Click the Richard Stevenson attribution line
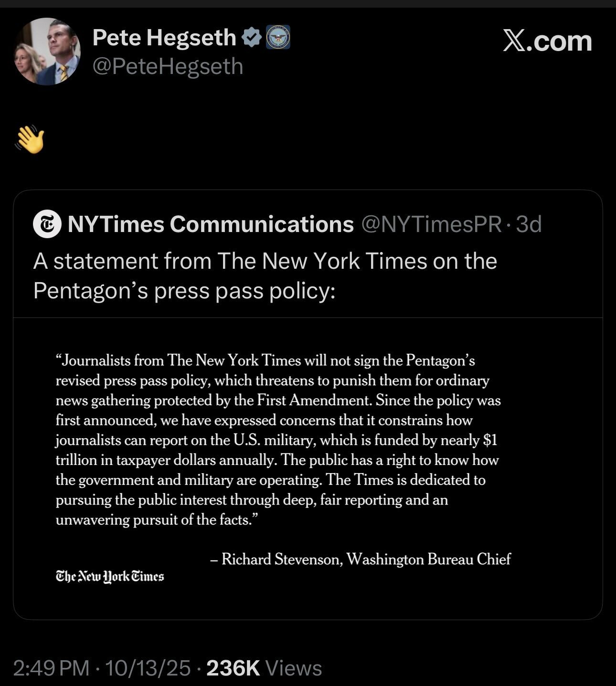This screenshot has width=616, height=686. tap(360, 559)
